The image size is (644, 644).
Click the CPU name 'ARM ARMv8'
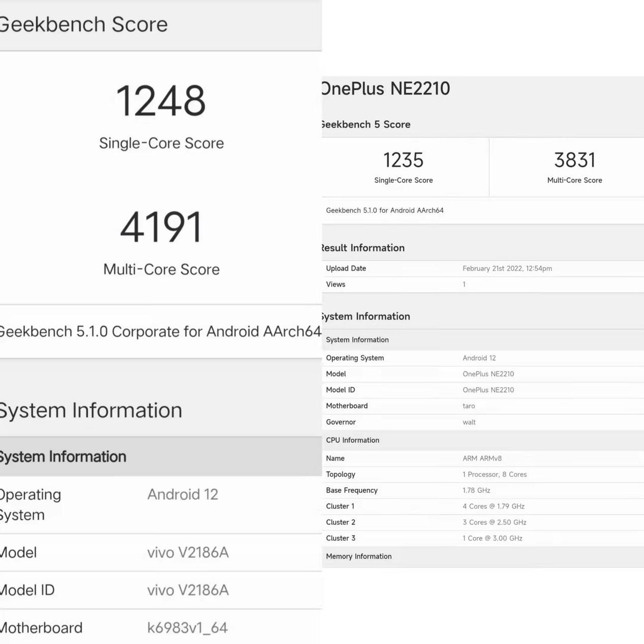[x=482, y=458]
